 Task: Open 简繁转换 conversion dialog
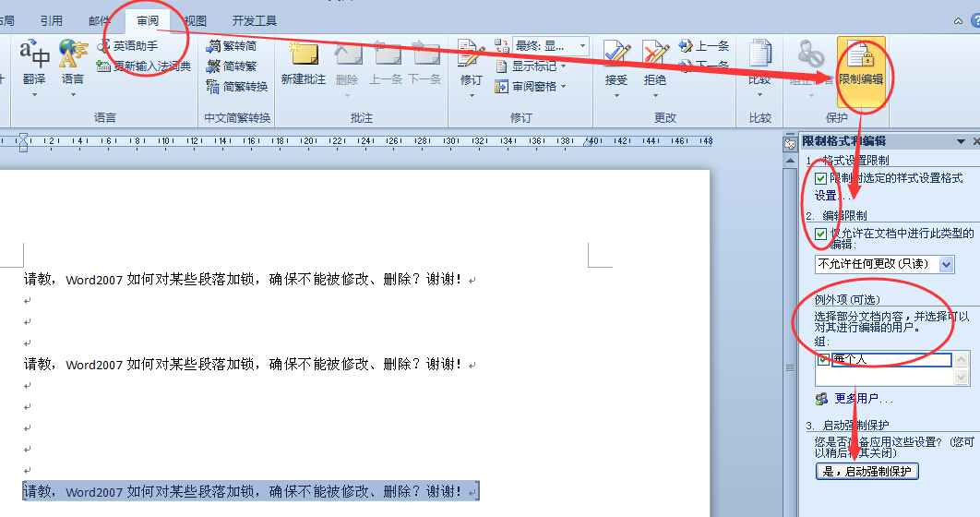click(x=237, y=86)
